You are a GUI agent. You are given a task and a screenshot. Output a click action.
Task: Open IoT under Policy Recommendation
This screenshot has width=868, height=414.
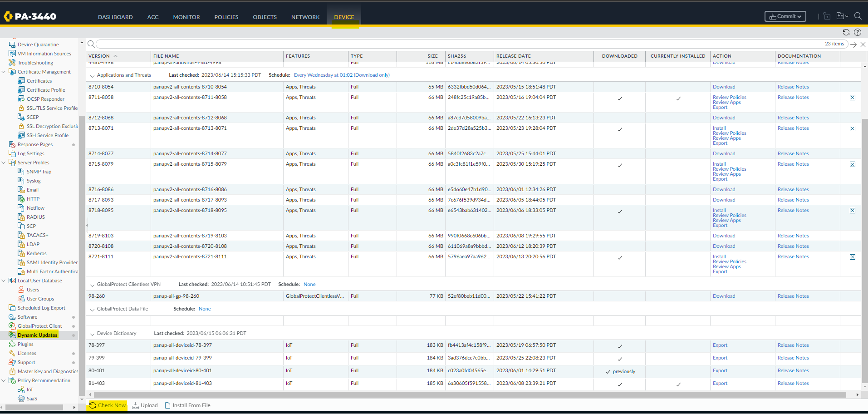pos(29,389)
